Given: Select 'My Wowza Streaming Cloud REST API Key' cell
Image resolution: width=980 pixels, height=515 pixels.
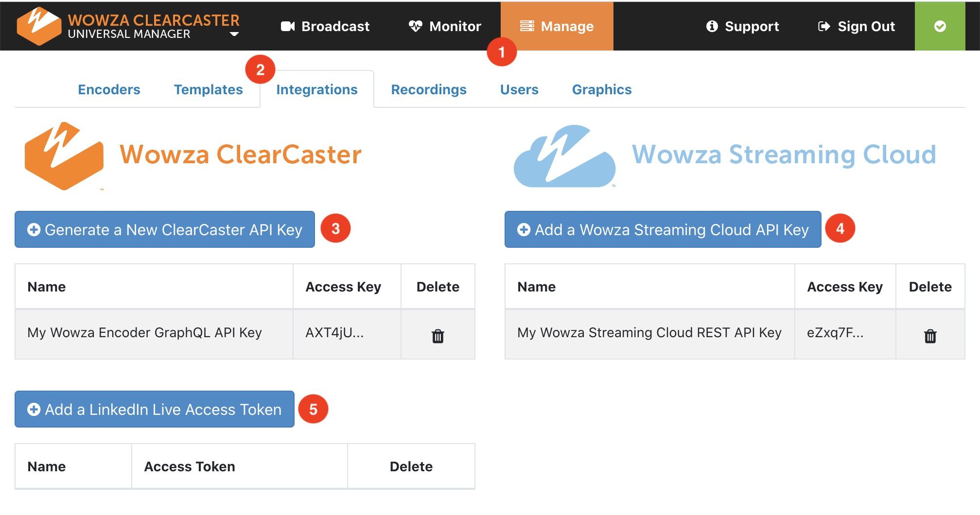Looking at the screenshot, I should [650, 334].
